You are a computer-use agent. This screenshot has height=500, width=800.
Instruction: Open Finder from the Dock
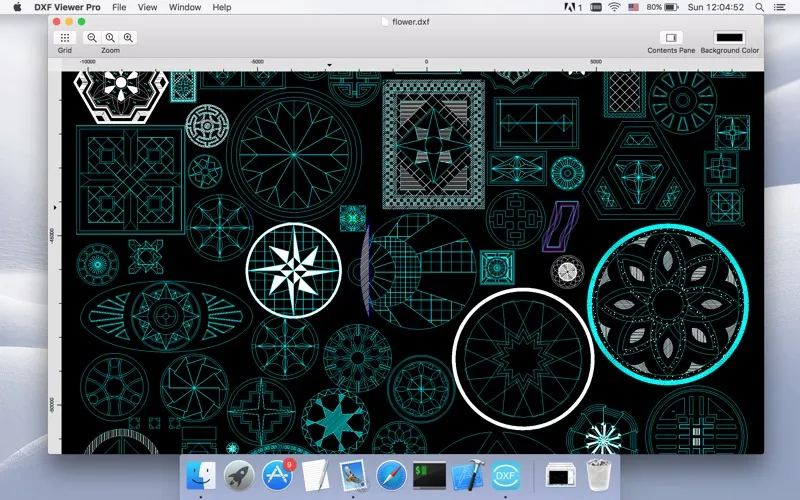(x=201, y=475)
